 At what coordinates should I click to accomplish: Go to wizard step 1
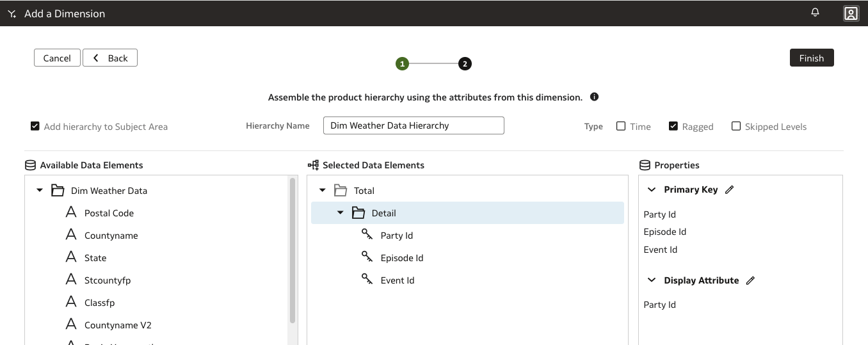click(x=402, y=64)
